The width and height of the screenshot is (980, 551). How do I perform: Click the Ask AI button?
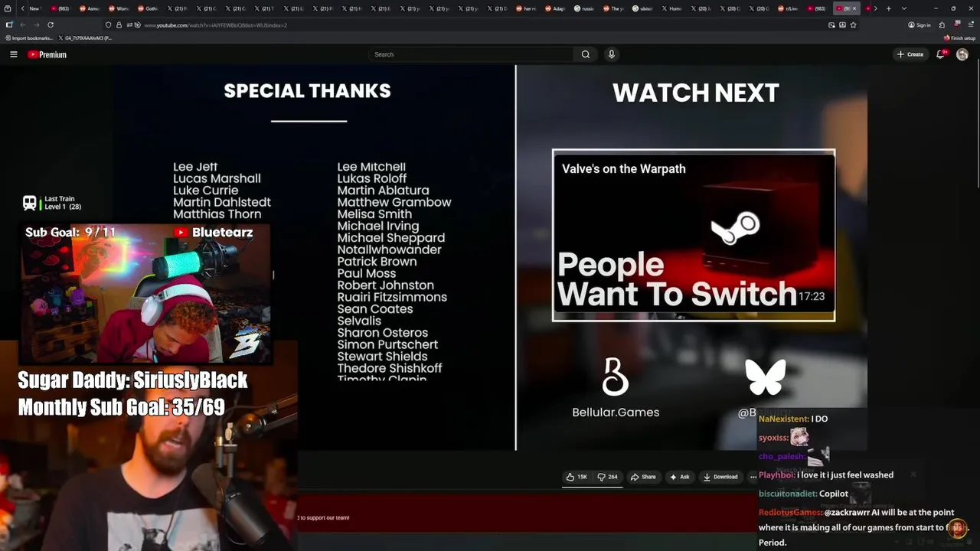click(679, 477)
